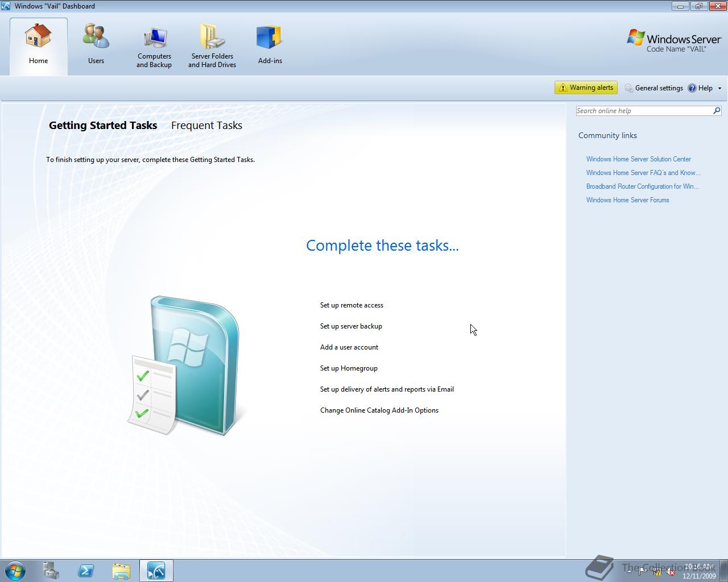Click the muted volume tray icon
The width and height of the screenshot is (728, 582).
point(671,572)
